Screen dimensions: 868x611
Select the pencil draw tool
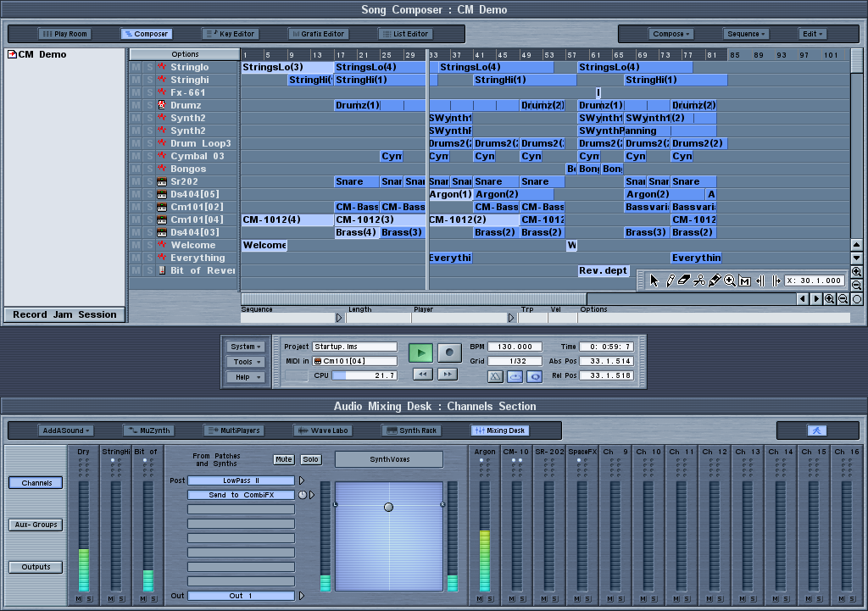670,281
